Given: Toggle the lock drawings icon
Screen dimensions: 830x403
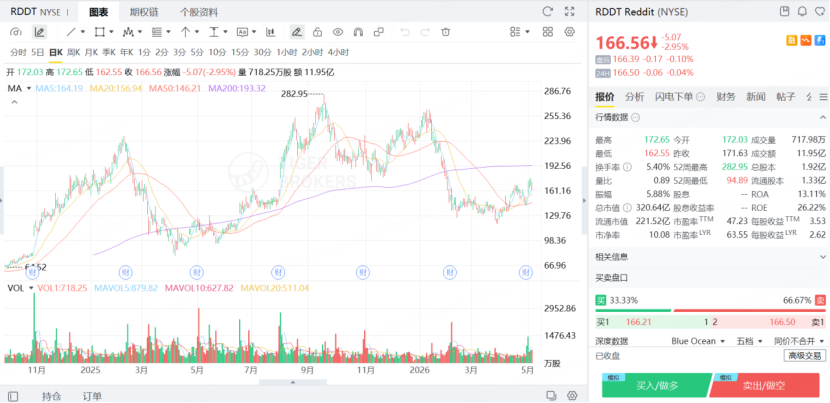Looking at the screenshot, I should pyautogui.click(x=318, y=32).
